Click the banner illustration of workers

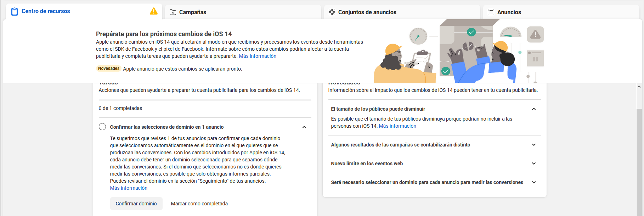(x=459, y=51)
